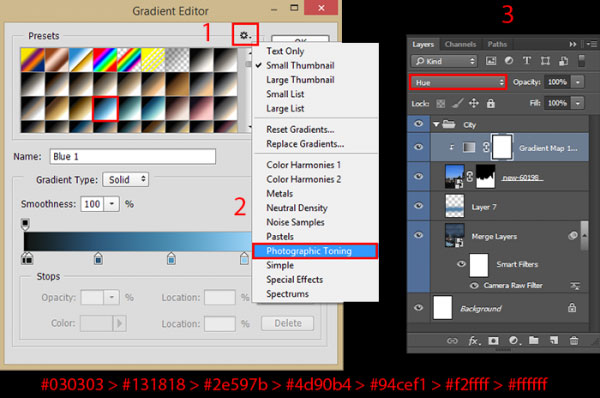Open Gradient Type Solid dropdown
This screenshot has width=600, height=398.
[126, 179]
